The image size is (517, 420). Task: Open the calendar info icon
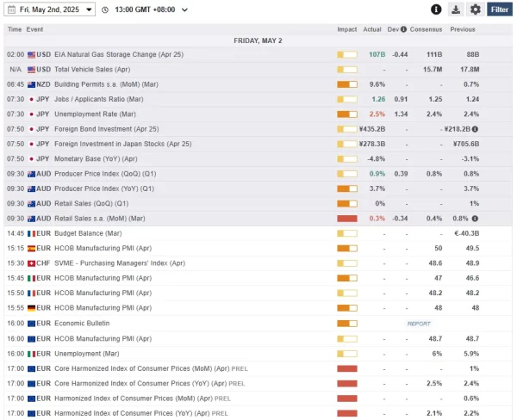point(436,9)
